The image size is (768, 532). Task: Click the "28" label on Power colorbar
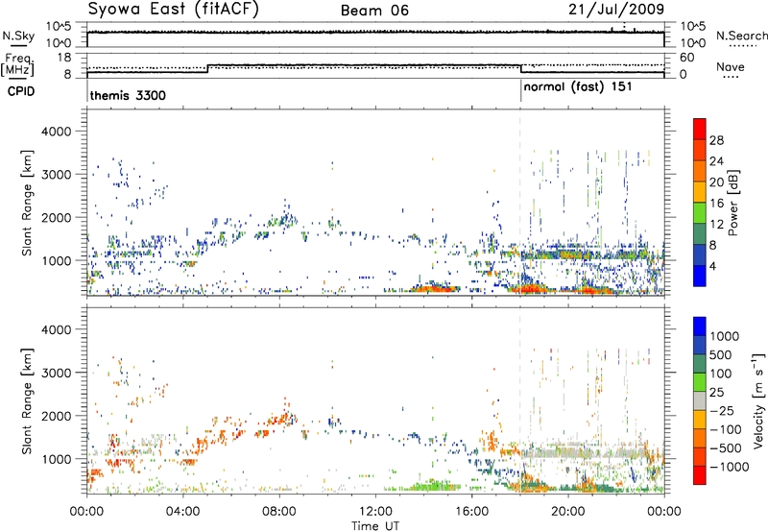pyautogui.click(x=716, y=140)
